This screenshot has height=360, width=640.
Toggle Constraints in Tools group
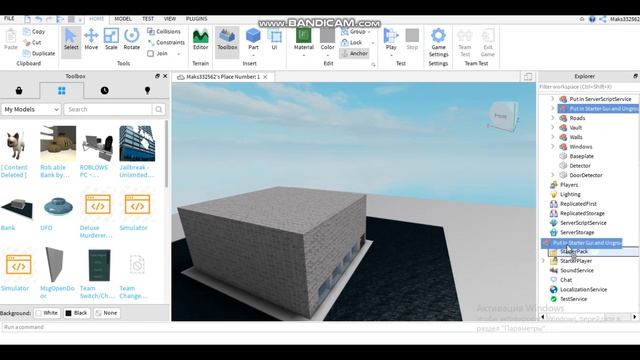(166, 42)
